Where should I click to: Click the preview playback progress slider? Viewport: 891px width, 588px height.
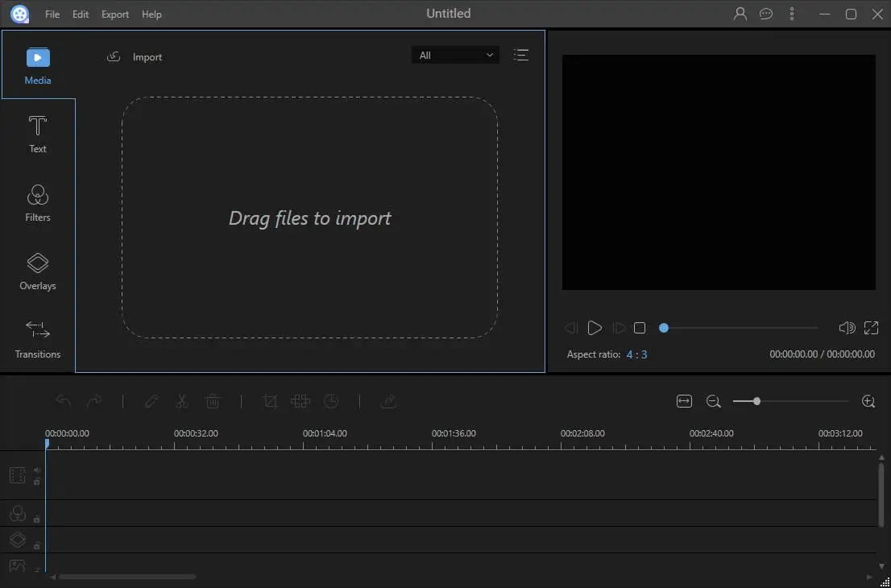738,328
